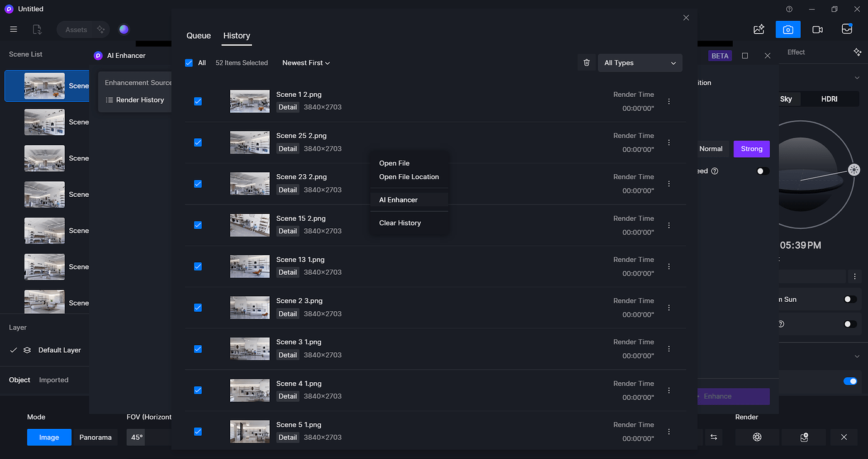The height and width of the screenshot is (459, 868).
Task: Enable the toggle beside the Sun label
Action: click(x=850, y=299)
